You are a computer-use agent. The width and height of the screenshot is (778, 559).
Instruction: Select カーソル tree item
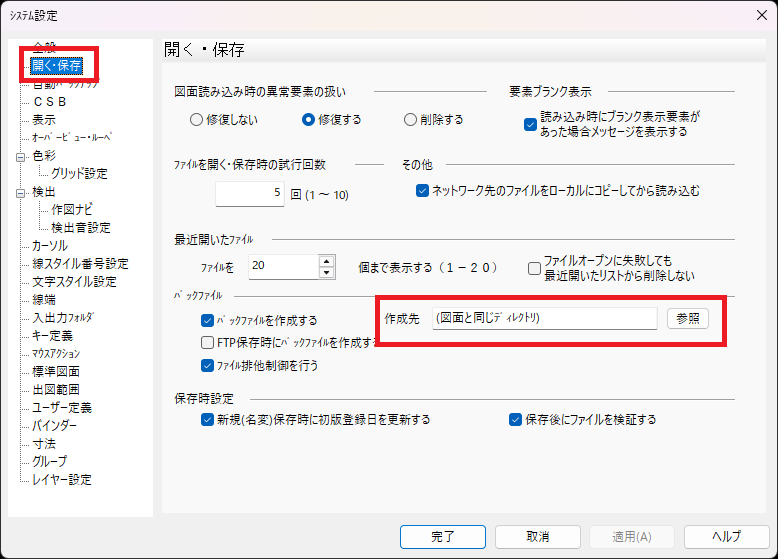50,246
